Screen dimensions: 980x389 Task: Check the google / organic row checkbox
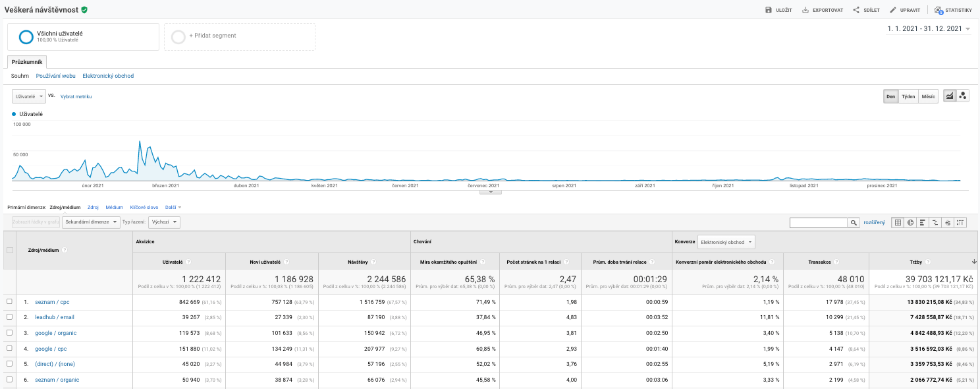click(x=9, y=333)
